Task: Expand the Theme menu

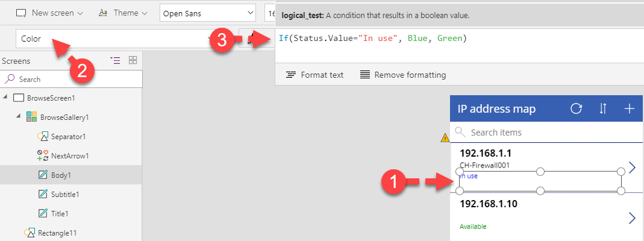Action: [123, 13]
